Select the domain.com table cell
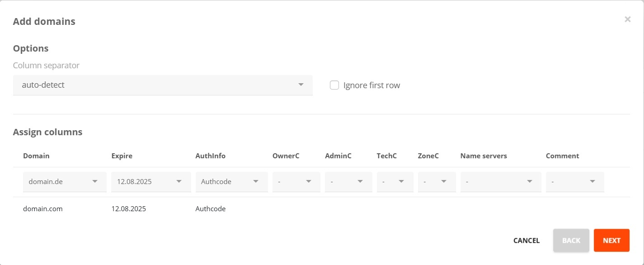The width and height of the screenshot is (644, 265). tap(43, 209)
